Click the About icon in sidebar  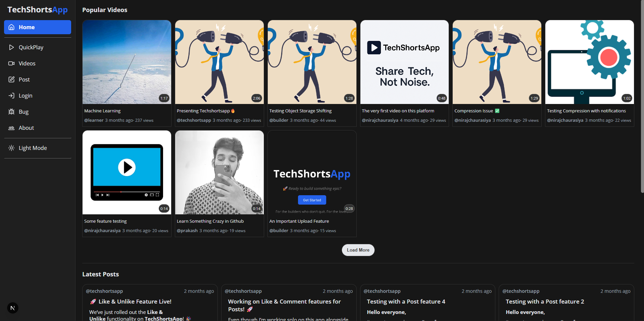11,128
